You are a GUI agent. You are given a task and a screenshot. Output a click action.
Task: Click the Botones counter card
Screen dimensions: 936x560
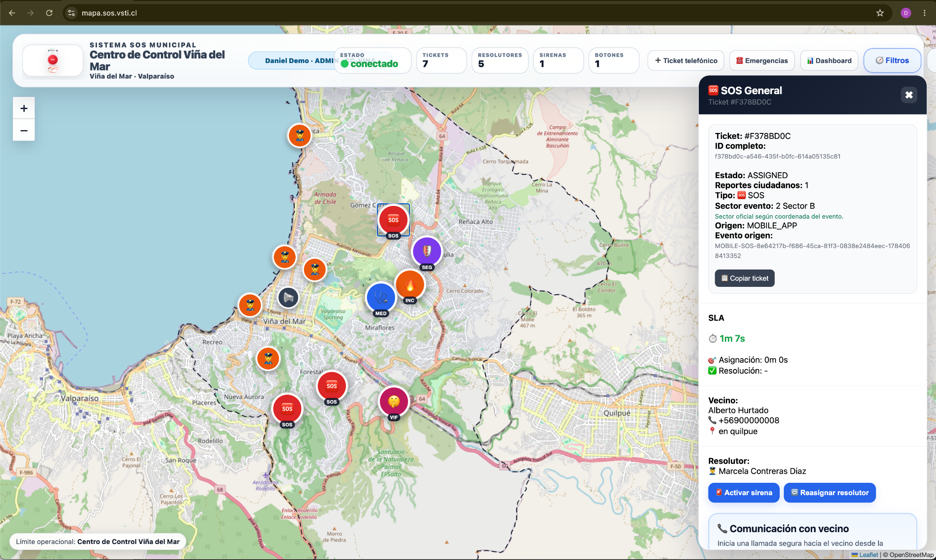pos(614,60)
